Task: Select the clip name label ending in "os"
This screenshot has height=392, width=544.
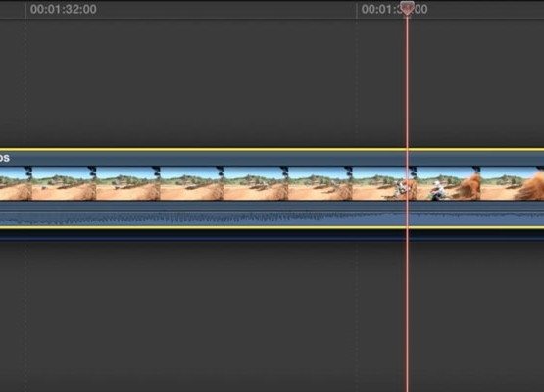Action: 5,158
